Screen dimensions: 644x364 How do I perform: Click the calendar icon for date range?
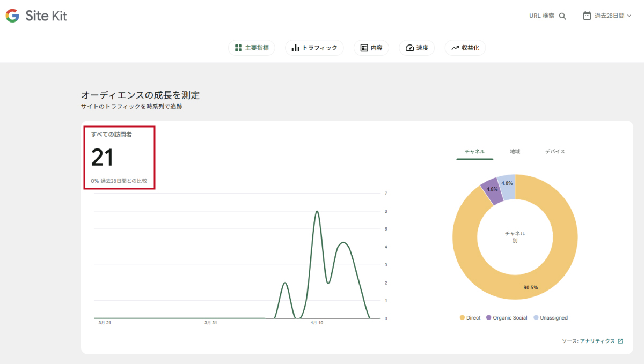point(587,16)
